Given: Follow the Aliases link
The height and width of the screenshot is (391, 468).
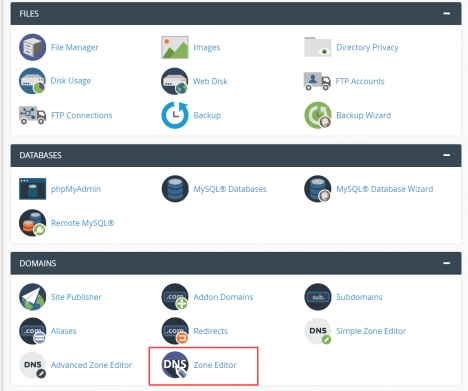Looking at the screenshot, I should [x=64, y=331].
